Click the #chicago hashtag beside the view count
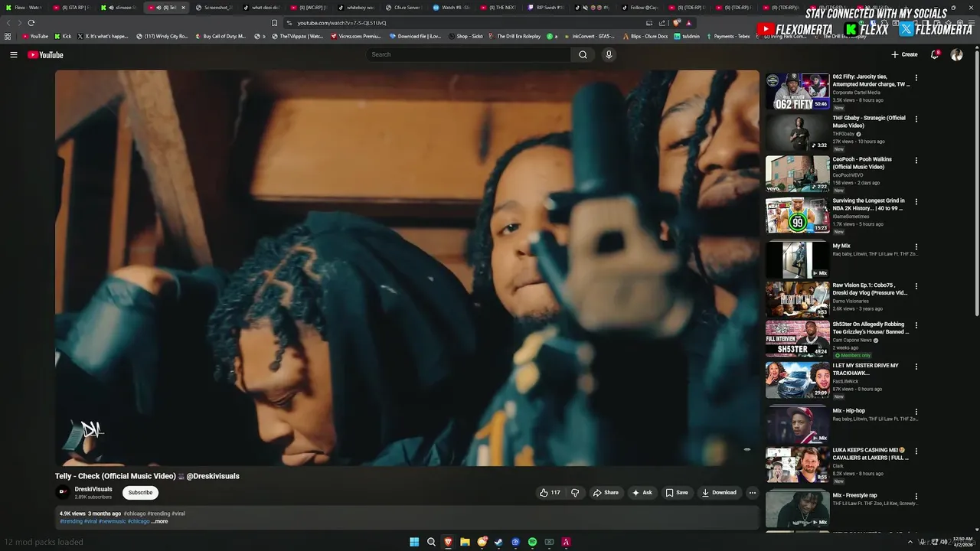The height and width of the screenshot is (551, 980). point(135,514)
